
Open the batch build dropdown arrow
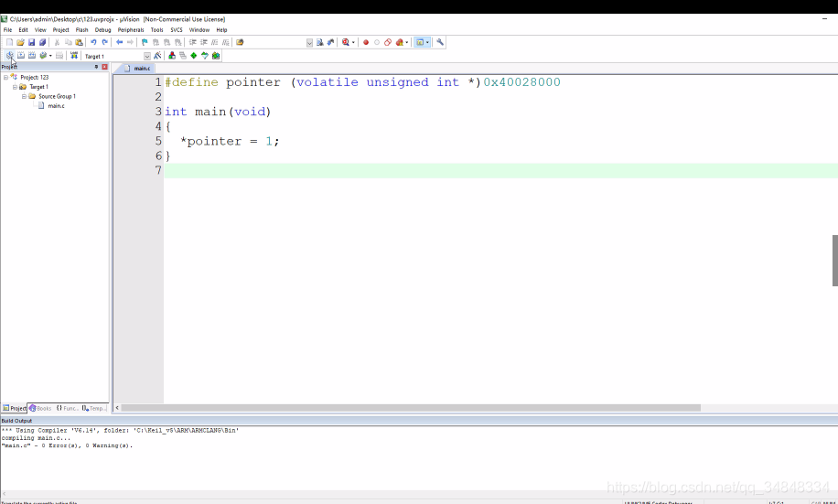50,56
